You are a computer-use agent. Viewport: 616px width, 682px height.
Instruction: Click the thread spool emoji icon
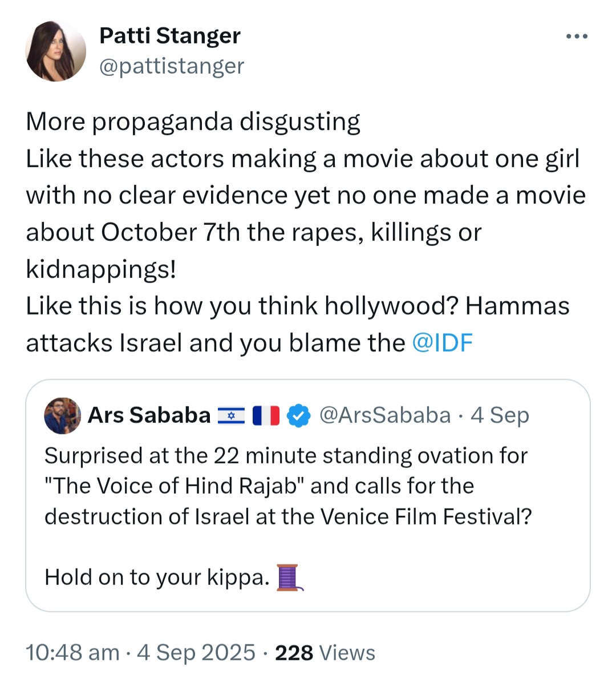(290, 578)
